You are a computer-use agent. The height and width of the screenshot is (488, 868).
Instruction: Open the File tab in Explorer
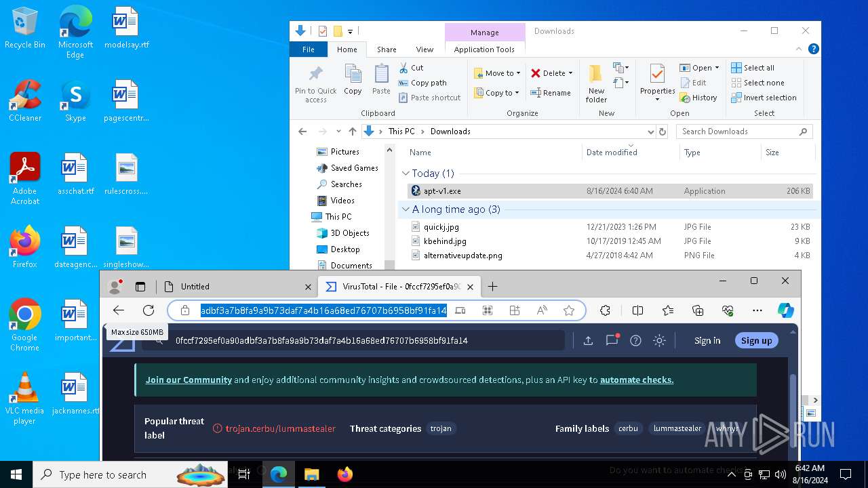pyautogui.click(x=309, y=49)
